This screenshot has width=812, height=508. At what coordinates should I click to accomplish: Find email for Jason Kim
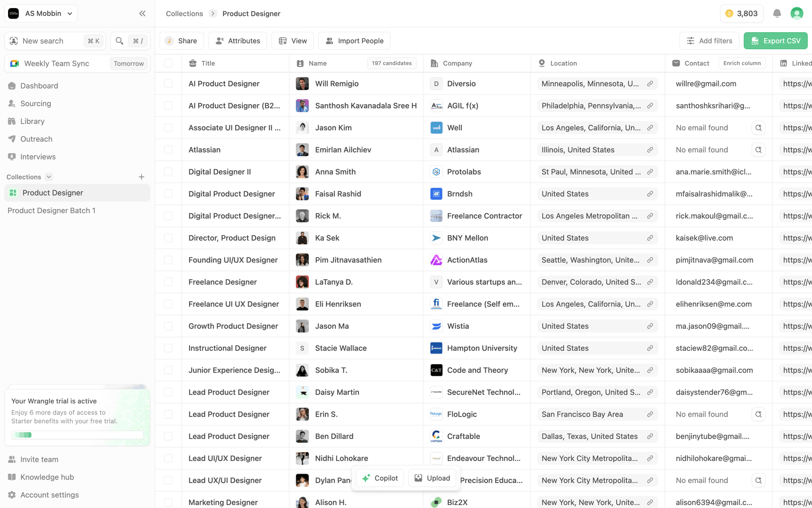click(x=758, y=128)
